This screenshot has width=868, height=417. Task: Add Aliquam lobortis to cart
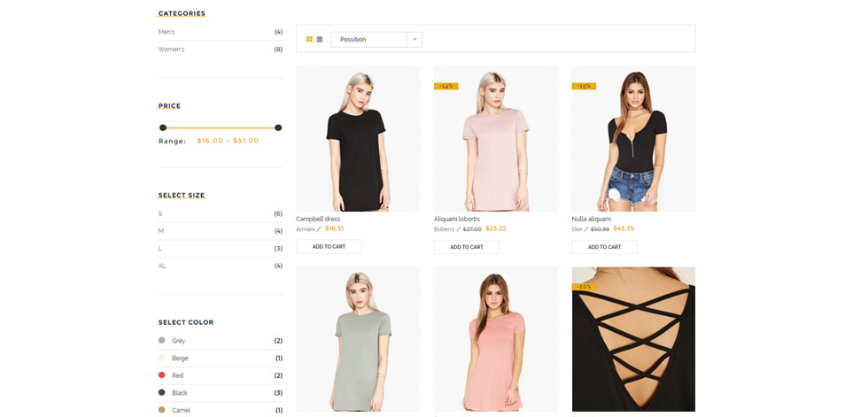(x=467, y=247)
